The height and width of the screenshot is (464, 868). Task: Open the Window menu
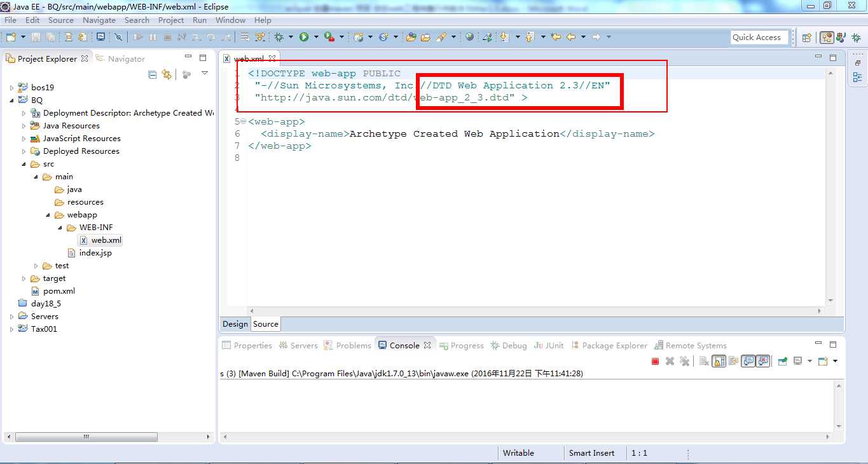click(230, 20)
